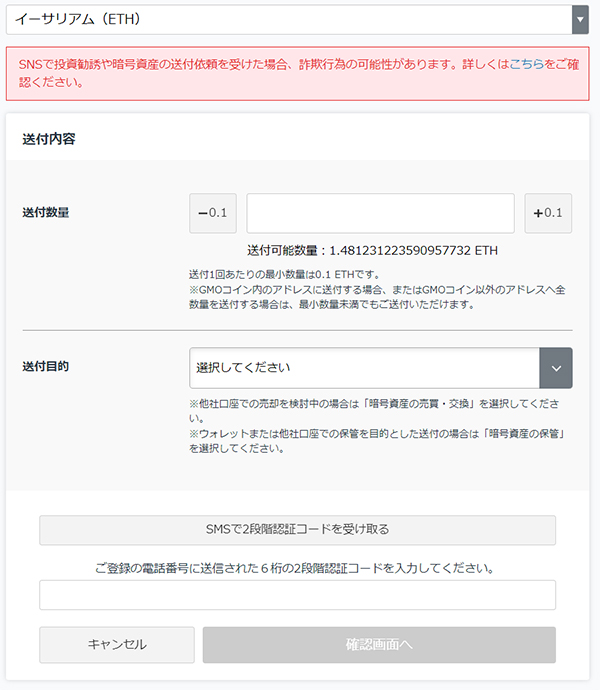Decrease amount with the −0.1 button
Image resolution: width=600 pixels, height=690 pixels.
pos(213,213)
